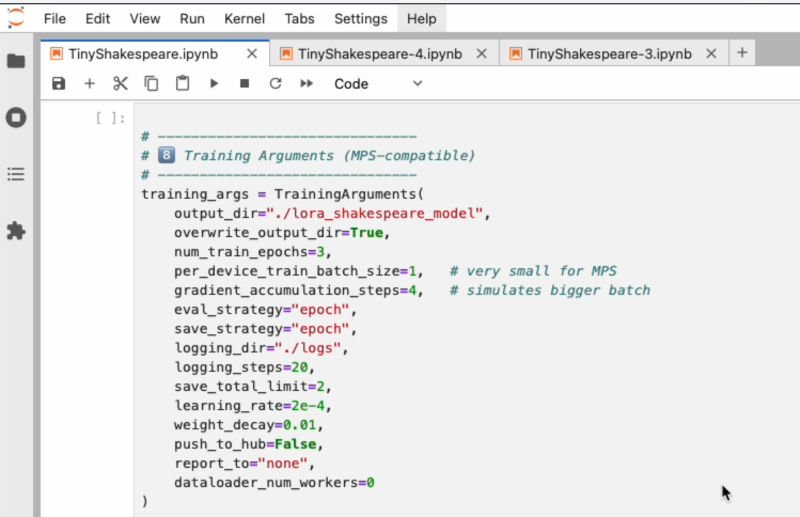Interrupt the kernel with stop button
This screenshot has height=517, width=800.
[244, 83]
